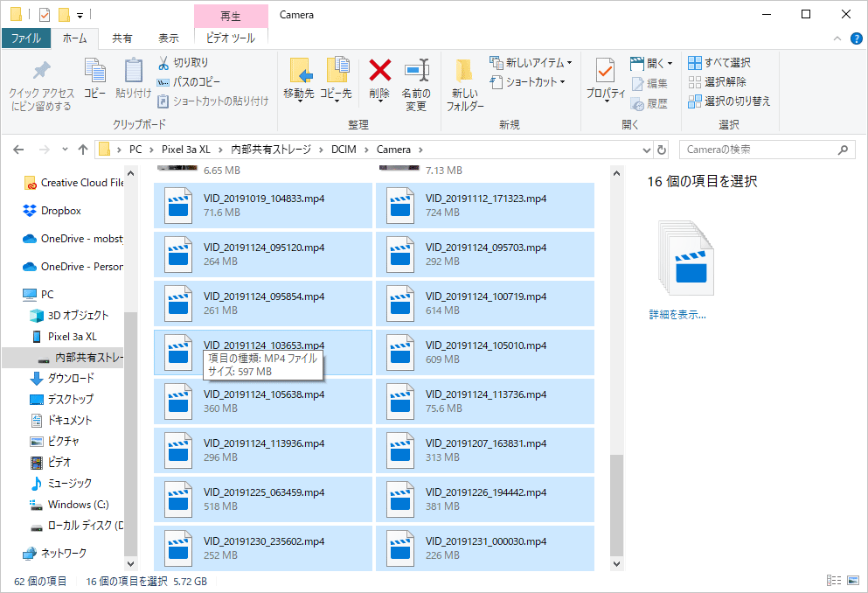Open the Move to (移動先) menu
Screen dimensions: 868x593
(299, 80)
